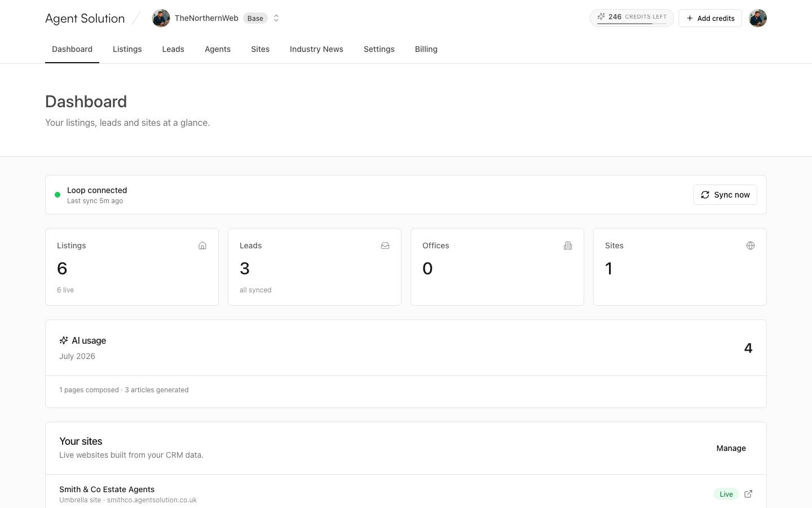812x508 pixels.
Task: Click the Manage button for sites
Action: click(x=731, y=448)
